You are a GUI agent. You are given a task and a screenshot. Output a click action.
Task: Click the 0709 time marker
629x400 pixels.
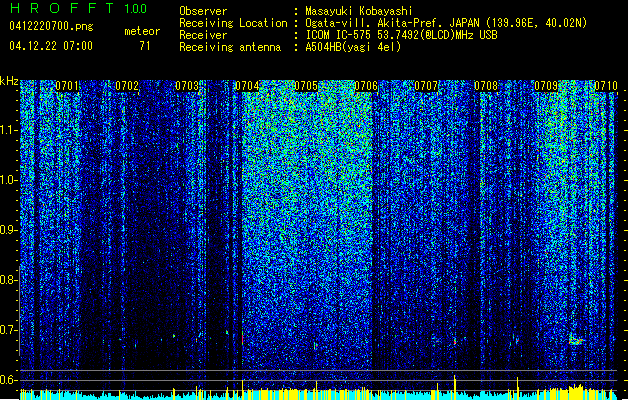coord(546,86)
